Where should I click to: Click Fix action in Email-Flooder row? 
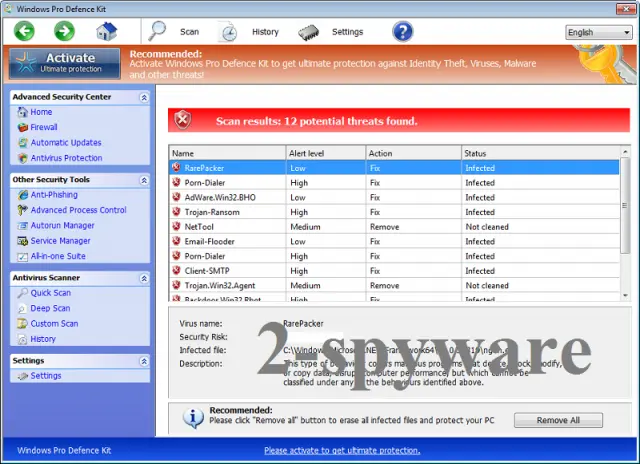pos(375,242)
